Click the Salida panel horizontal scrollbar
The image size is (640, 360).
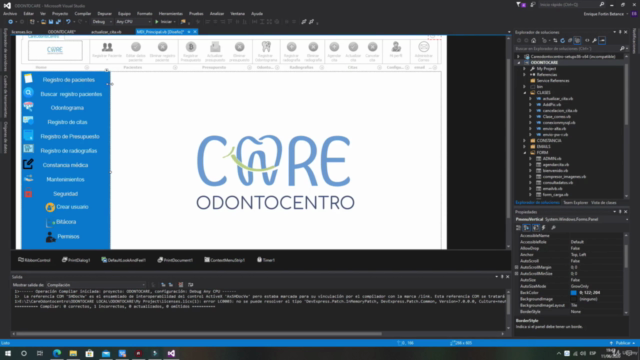point(199,333)
